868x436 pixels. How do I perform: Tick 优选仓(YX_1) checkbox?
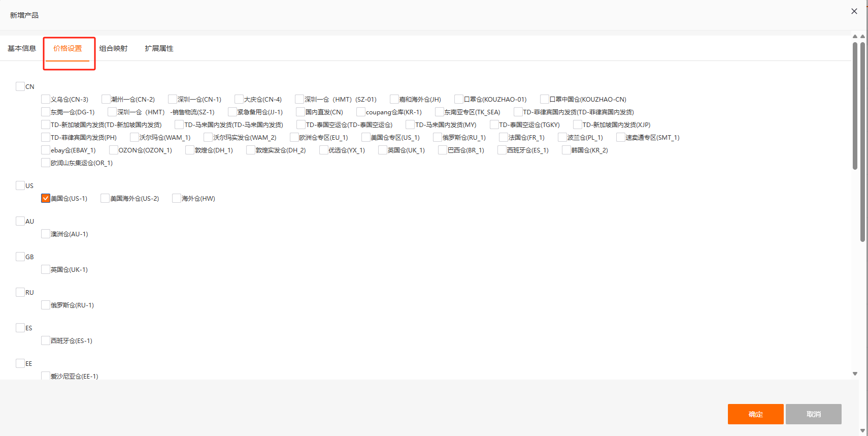[324, 150]
